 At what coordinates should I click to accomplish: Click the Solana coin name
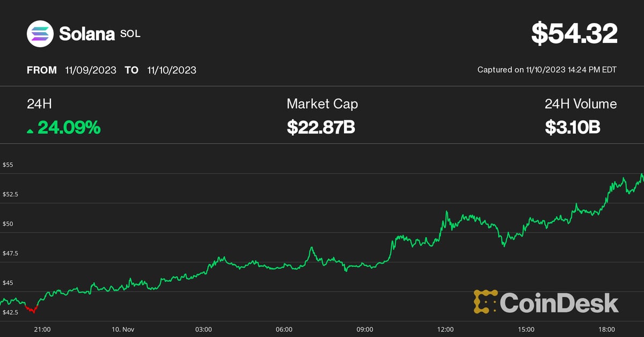pyautogui.click(x=87, y=34)
